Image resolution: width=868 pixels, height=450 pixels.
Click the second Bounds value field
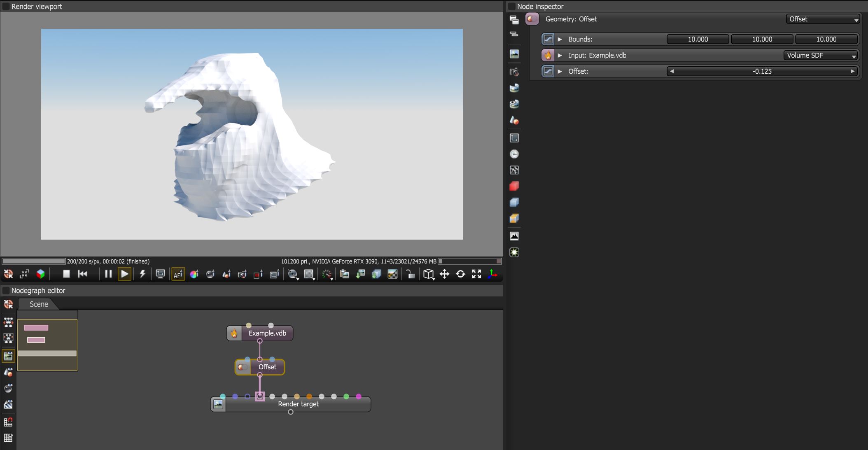762,39
